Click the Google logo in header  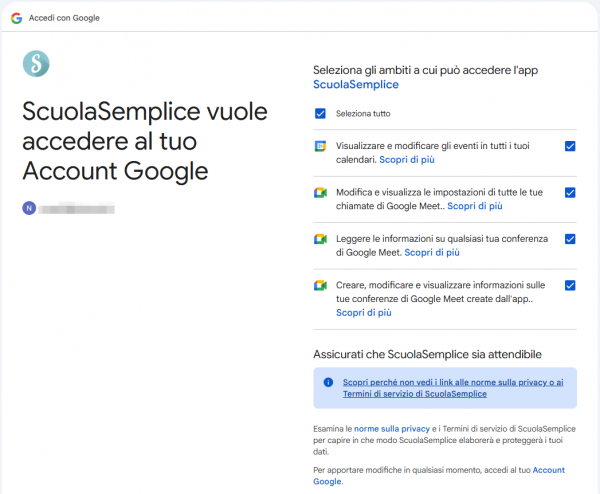pos(17,18)
